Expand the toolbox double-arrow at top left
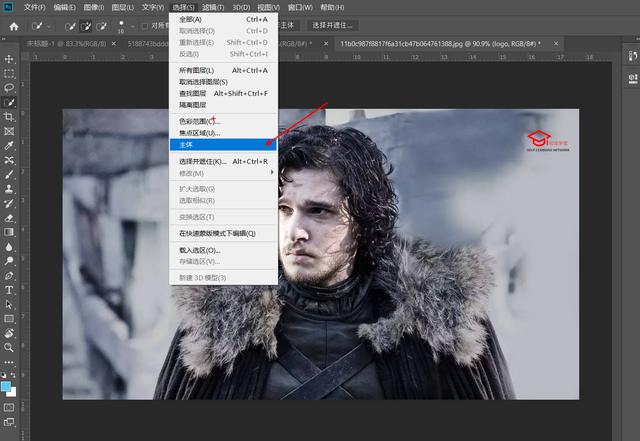The width and height of the screenshot is (640, 441). tap(4, 39)
